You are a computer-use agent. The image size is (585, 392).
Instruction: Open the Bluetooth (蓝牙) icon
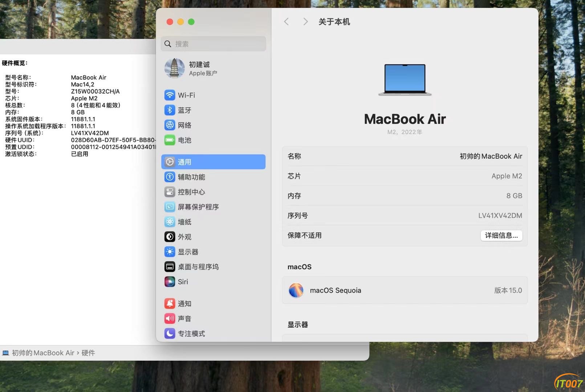[x=170, y=110]
